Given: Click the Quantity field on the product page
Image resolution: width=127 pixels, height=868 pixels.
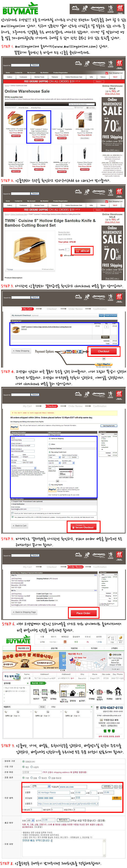Looking at the screenshot, I should pyautogui.click(x=67, y=250).
